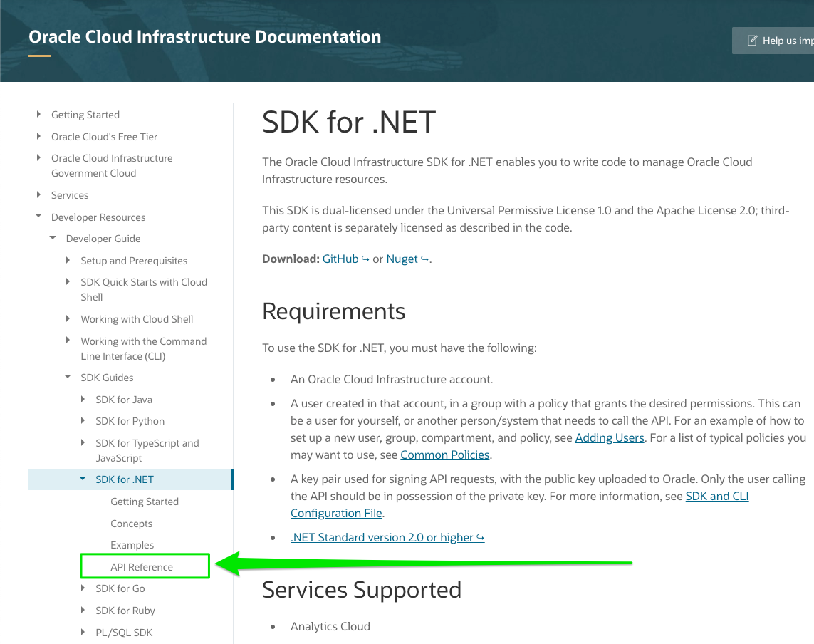Click the pencil icon on Help us improve button
The image size is (814, 644).
click(753, 41)
